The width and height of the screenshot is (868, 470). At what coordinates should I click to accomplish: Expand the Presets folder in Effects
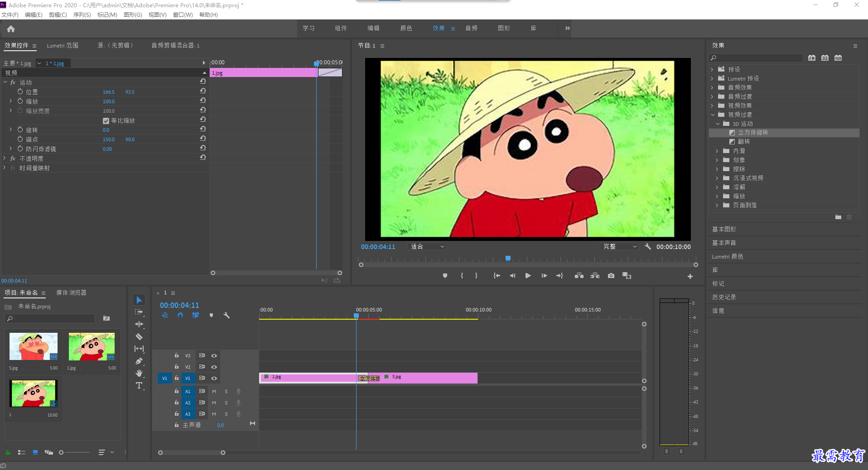click(712, 69)
